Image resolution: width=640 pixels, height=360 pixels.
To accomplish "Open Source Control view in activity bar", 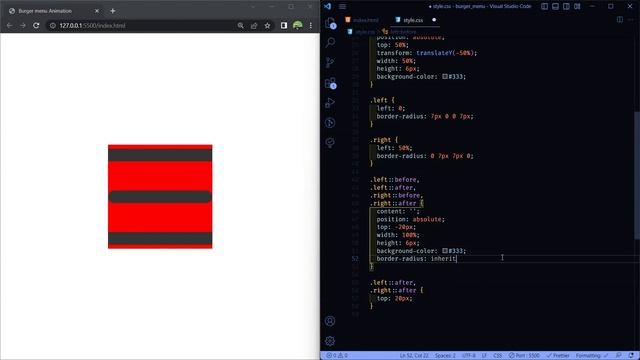I will (330, 62).
